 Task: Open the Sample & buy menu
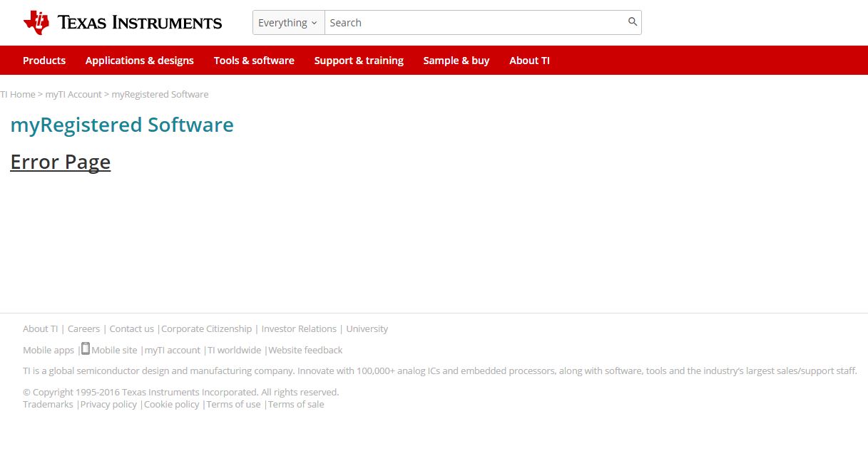(x=456, y=61)
